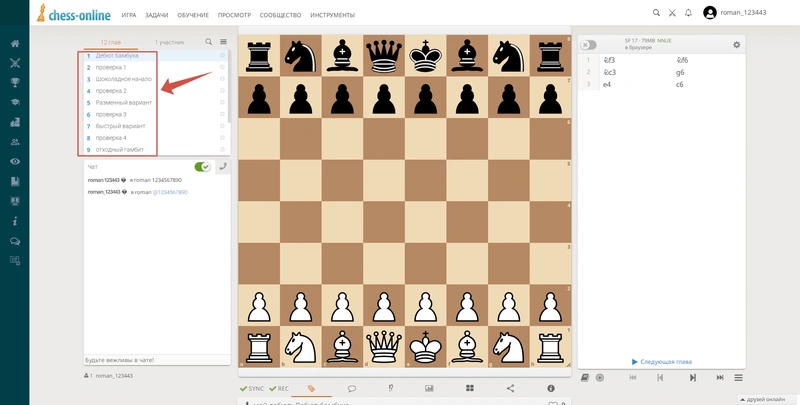
Task: Open the ПРОСМОТР menu
Action: pyautogui.click(x=234, y=15)
